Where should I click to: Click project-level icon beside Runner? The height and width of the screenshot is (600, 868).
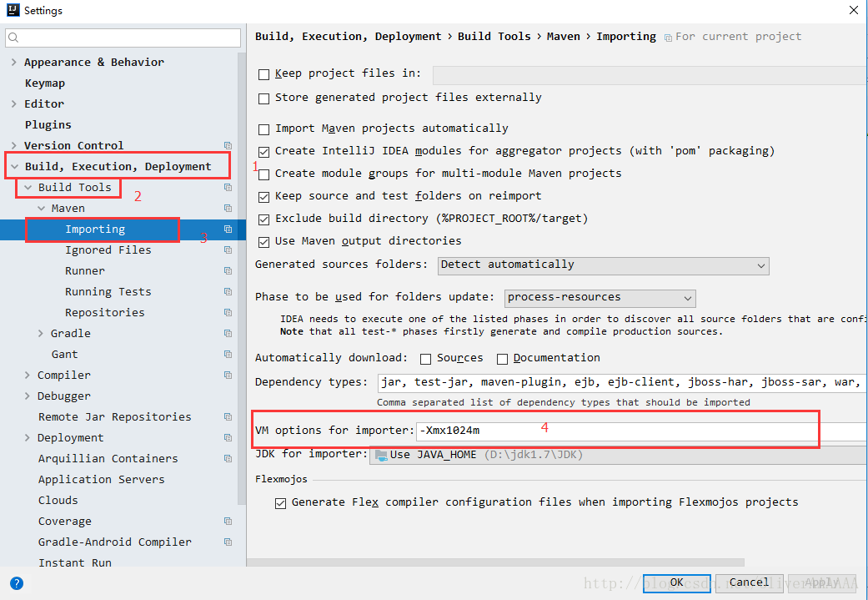pyautogui.click(x=228, y=271)
